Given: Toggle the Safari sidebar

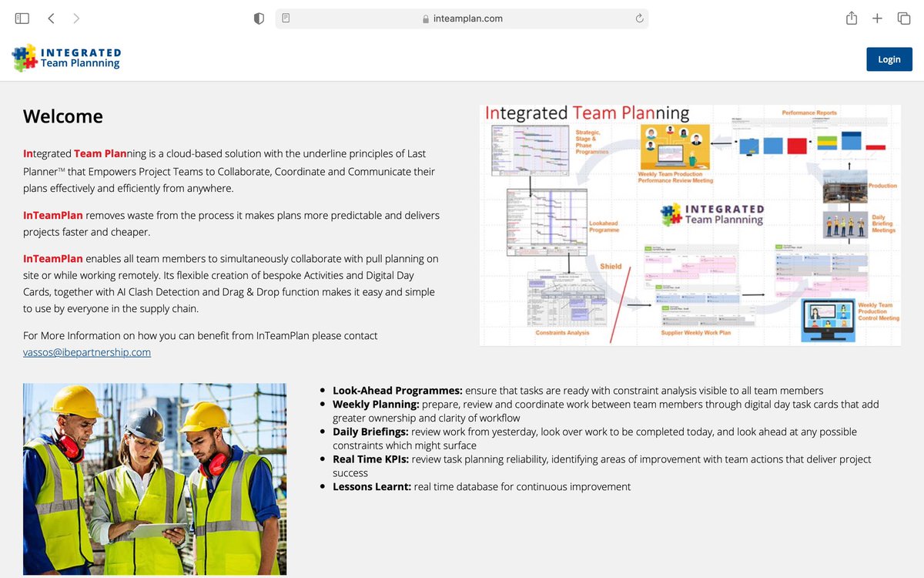Looking at the screenshot, I should click(22, 18).
